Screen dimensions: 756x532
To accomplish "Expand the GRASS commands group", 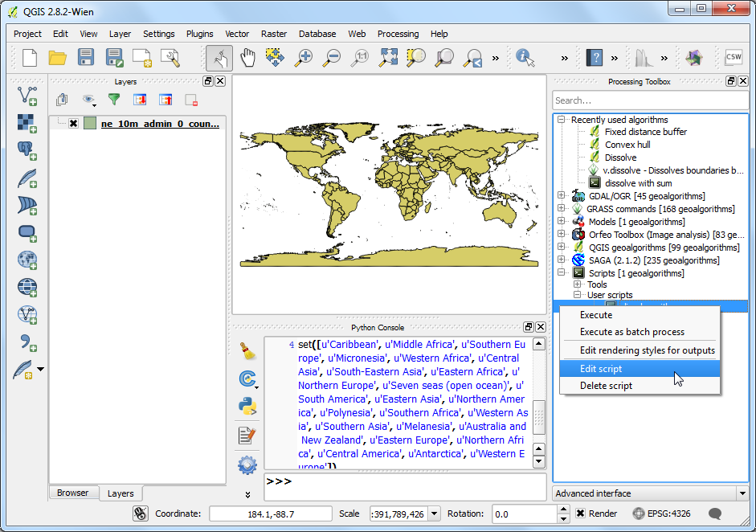I will click(x=561, y=208).
